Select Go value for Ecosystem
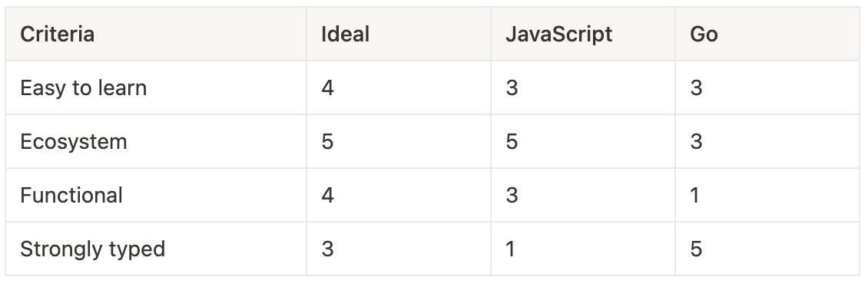 click(x=767, y=141)
